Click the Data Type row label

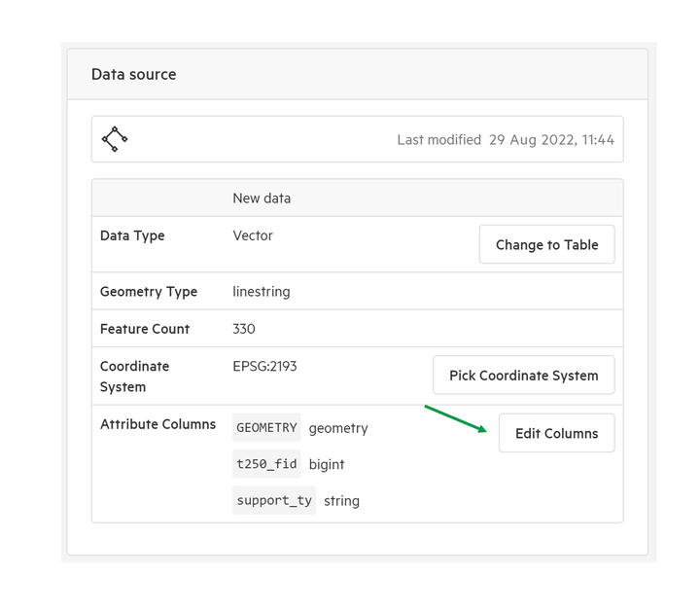132,235
